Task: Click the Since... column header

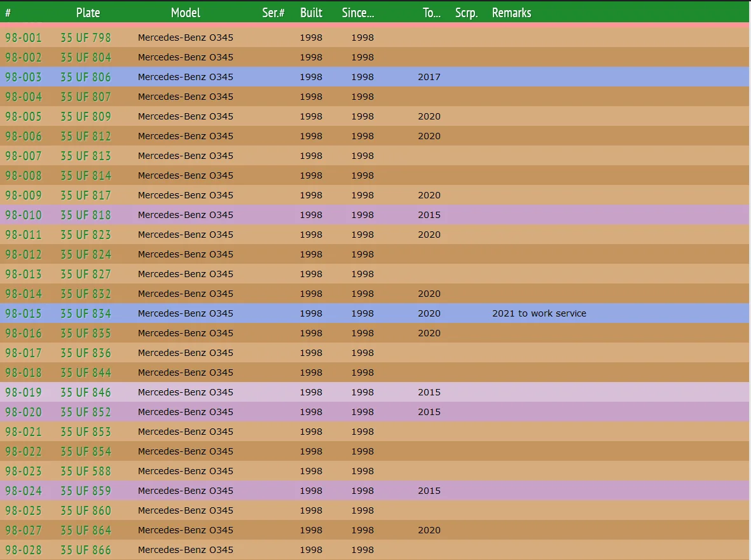Action: pos(358,13)
